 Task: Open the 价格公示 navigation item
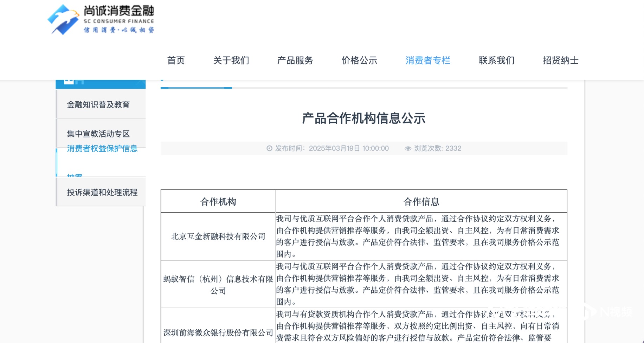click(359, 60)
